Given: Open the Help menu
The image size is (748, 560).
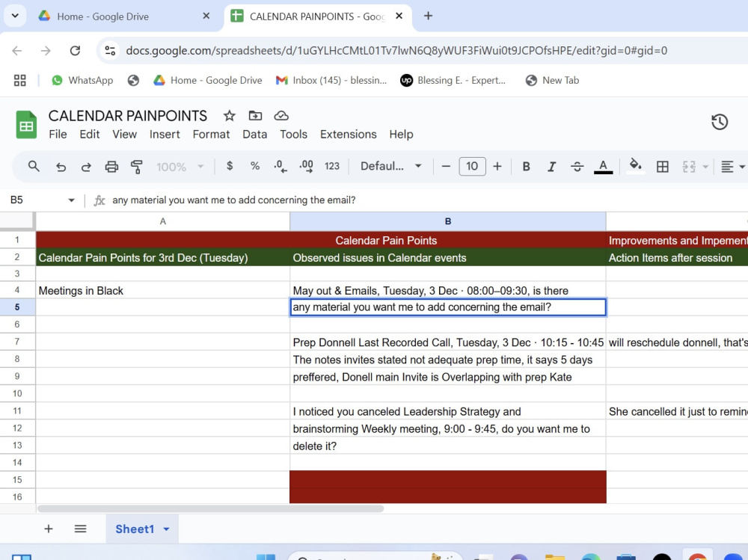Looking at the screenshot, I should coord(401,134).
